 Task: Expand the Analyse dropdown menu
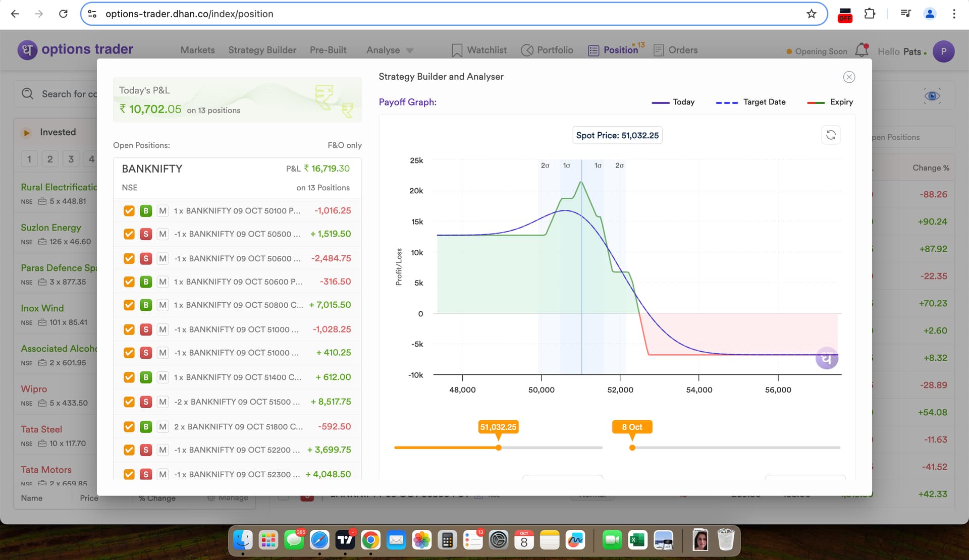[x=390, y=50]
